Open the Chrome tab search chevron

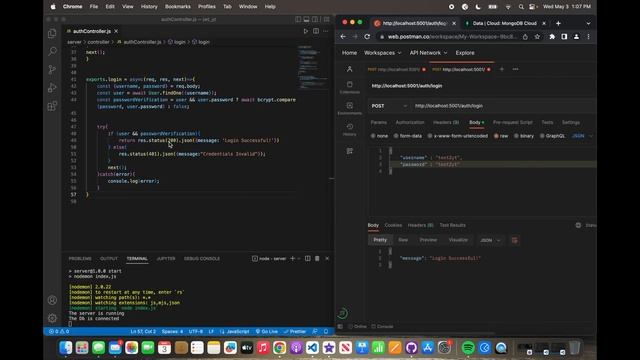tap(588, 23)
